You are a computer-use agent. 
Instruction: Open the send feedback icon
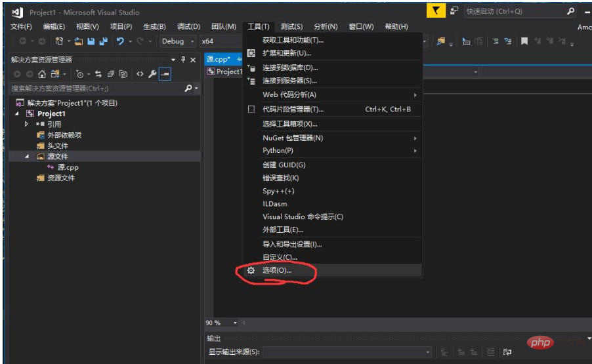coord(454,11)
